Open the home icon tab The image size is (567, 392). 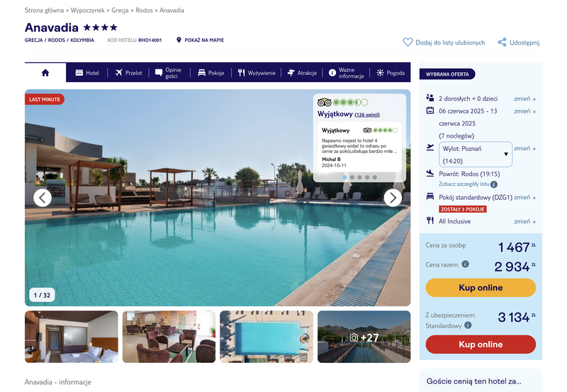coord(45,73)
